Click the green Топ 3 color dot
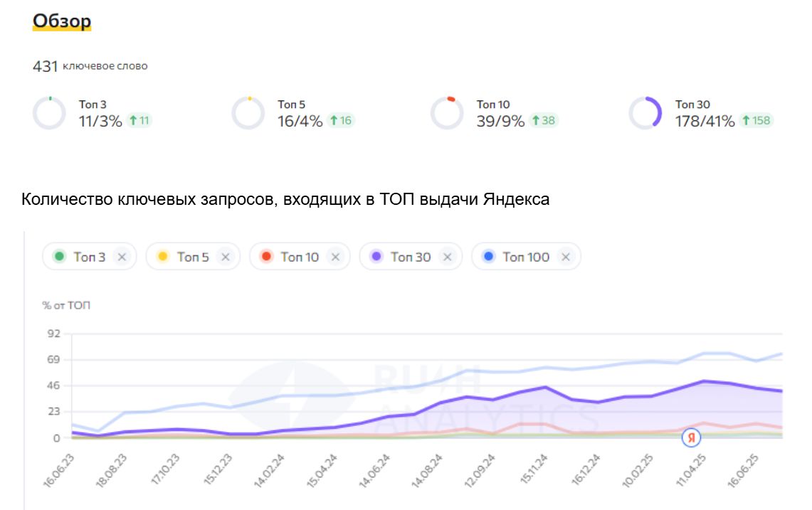The image size is (812, 510). (x=60, y=257)
